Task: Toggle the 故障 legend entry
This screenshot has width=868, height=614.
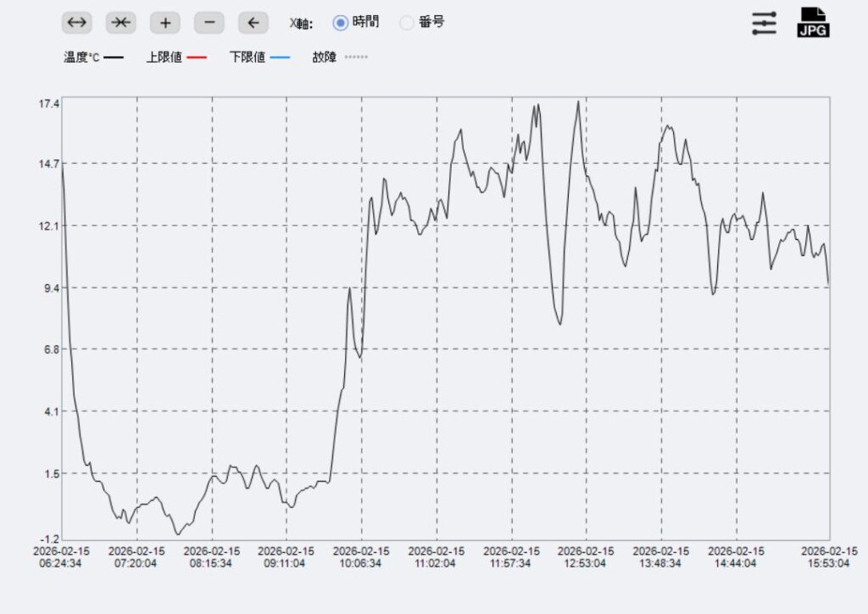Action: coord(339,58)
